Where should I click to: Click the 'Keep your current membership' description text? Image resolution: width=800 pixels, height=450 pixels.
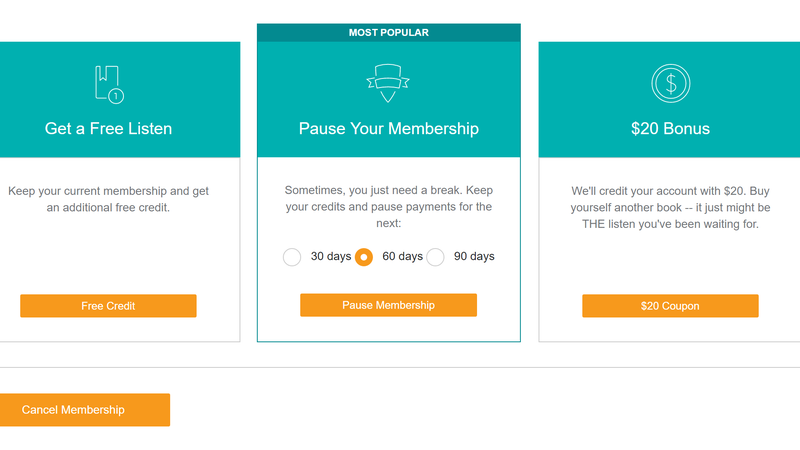click(x=108, y=199)
